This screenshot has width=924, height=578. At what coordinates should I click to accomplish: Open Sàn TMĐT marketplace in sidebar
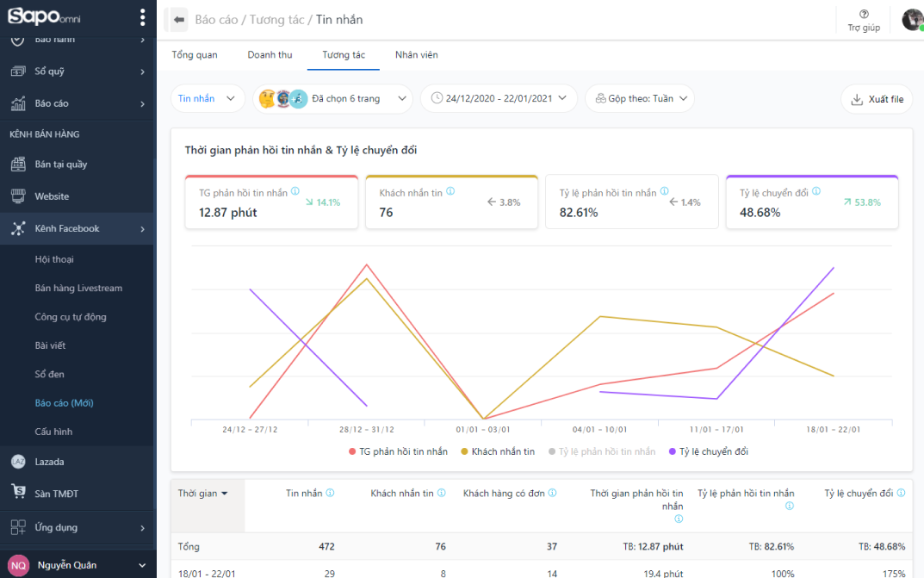click(x=56, y=494)
